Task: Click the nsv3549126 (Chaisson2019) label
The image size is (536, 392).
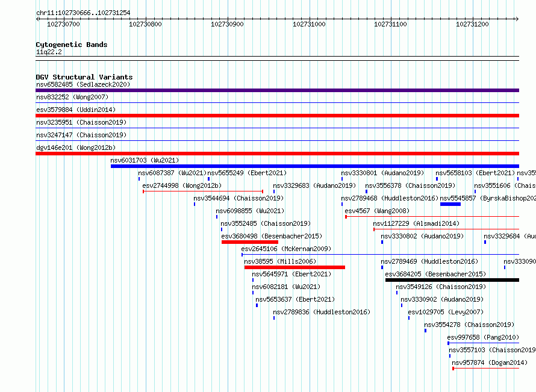Action: (441, 287)
